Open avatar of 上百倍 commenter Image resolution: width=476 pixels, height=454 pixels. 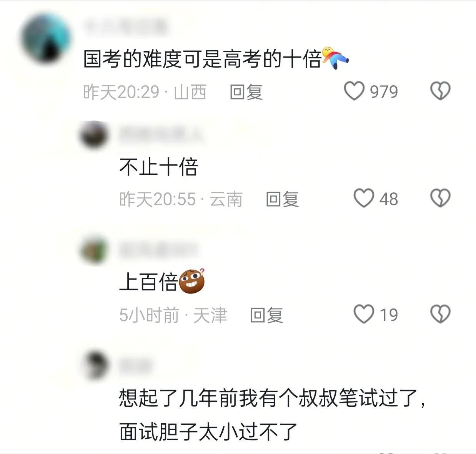pyautogui.click(x=94, y=250)
